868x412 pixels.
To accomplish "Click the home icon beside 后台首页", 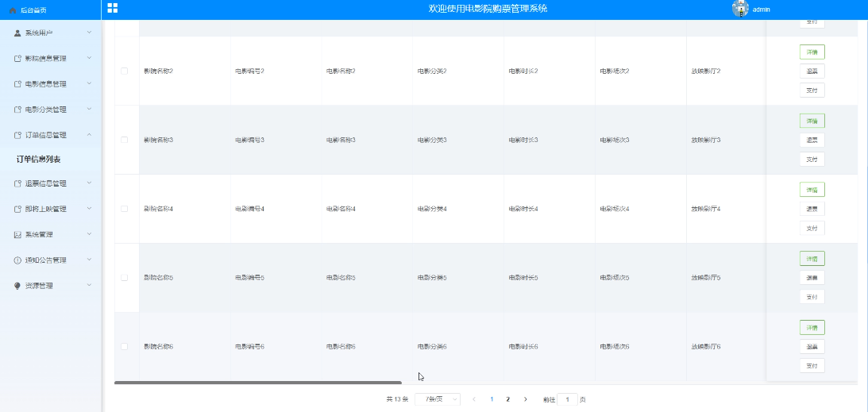I will coord(13,10).
